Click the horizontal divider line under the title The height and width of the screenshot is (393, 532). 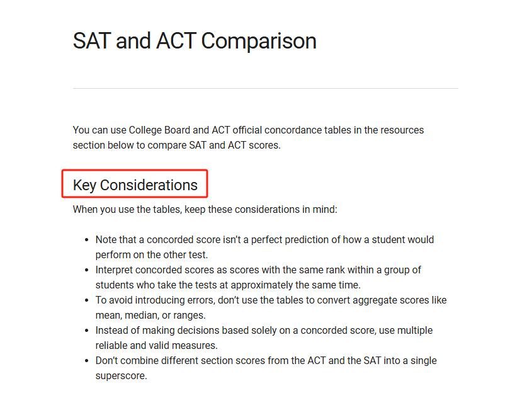(x=265, y=89)
